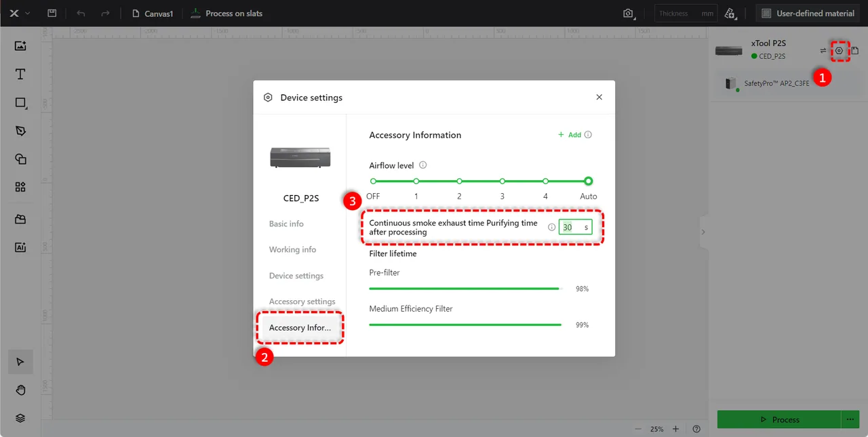Image resolution: width=868 pixels, height=437 pixels.
Task: Set airflow level to OFF
Action: pyautogui.click(x=373, y=181)
